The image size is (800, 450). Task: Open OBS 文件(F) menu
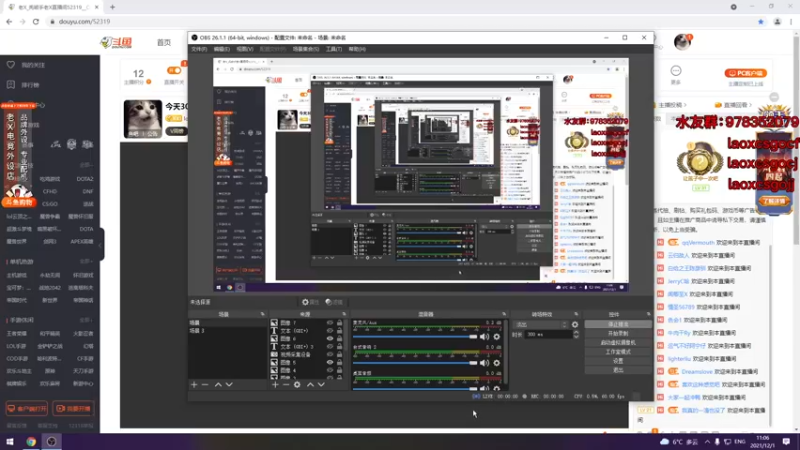coord(199,49)
